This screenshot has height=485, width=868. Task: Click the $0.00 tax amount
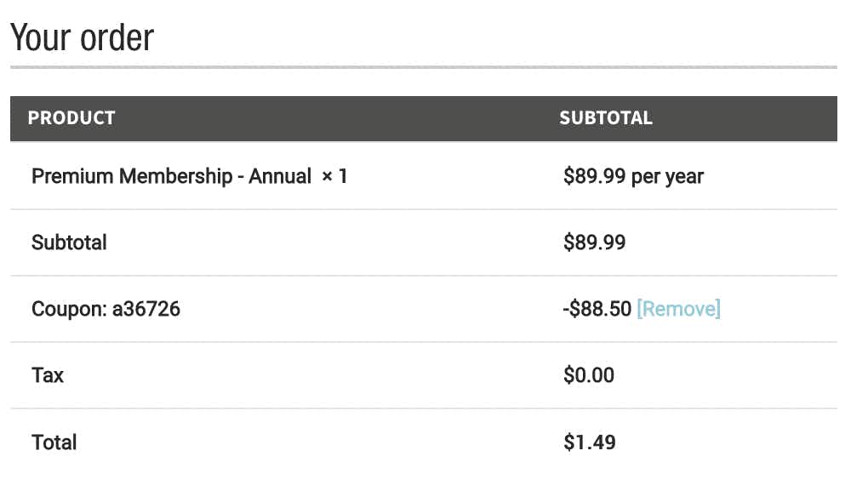pos(588,375)
